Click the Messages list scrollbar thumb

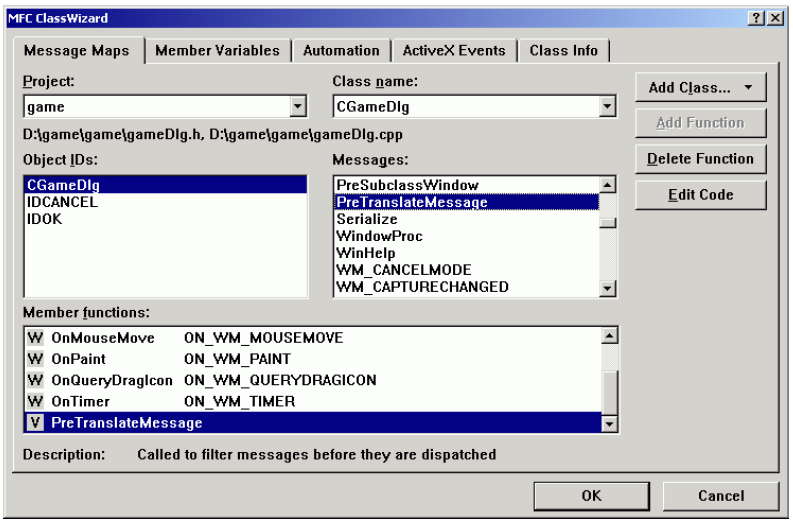coord(607,223)
